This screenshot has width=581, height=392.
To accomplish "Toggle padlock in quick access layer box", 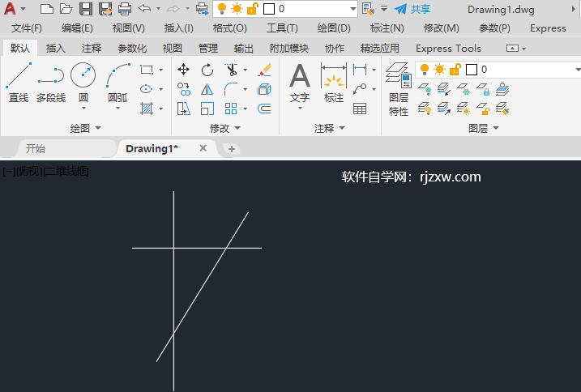I will 252,9.
